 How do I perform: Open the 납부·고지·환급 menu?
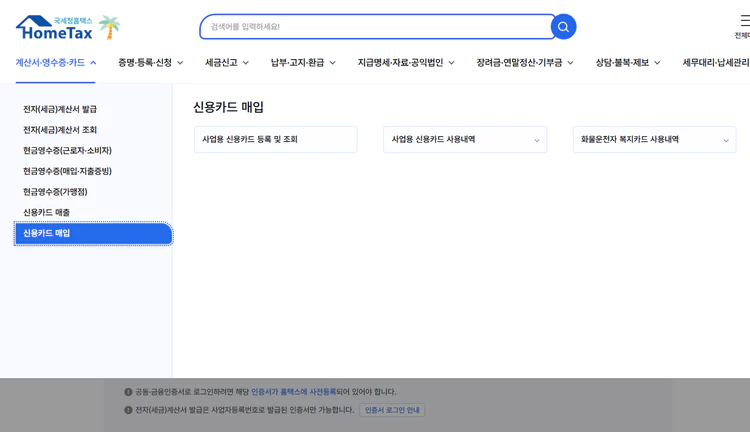coord(303,63)
